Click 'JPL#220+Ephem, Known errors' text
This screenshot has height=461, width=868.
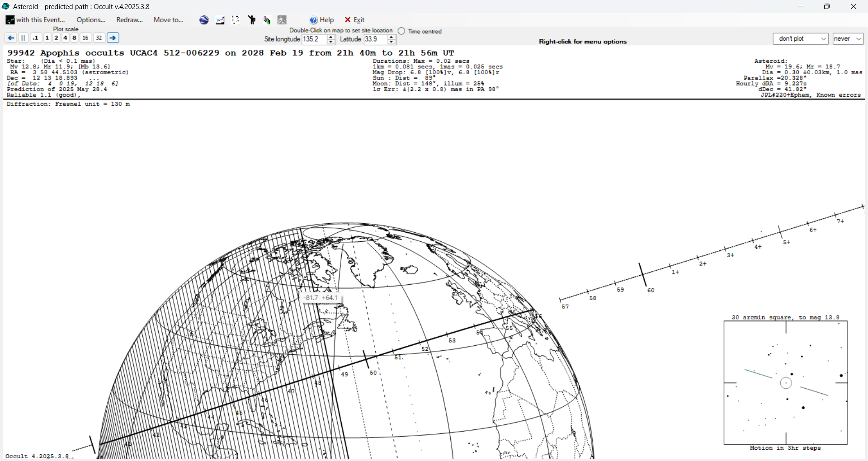[x=811, y=95]
